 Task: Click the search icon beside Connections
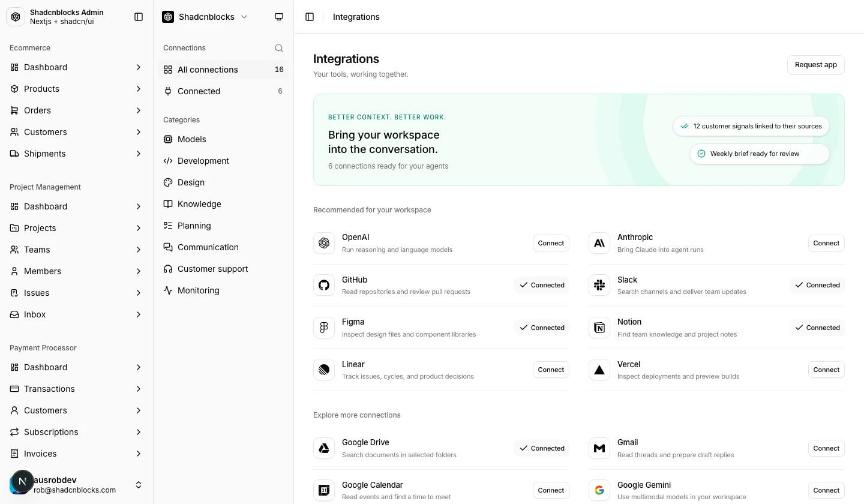[x=279, y=48]
